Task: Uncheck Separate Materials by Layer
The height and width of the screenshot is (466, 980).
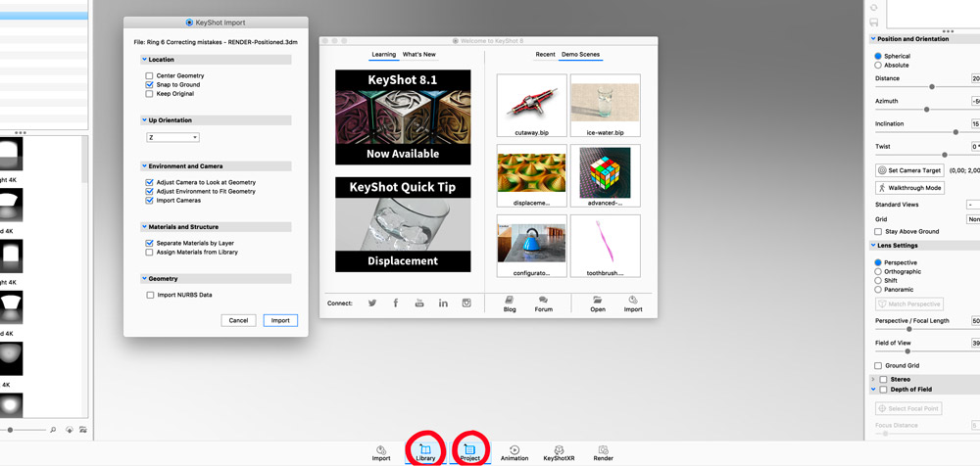Action: (149, 243)
